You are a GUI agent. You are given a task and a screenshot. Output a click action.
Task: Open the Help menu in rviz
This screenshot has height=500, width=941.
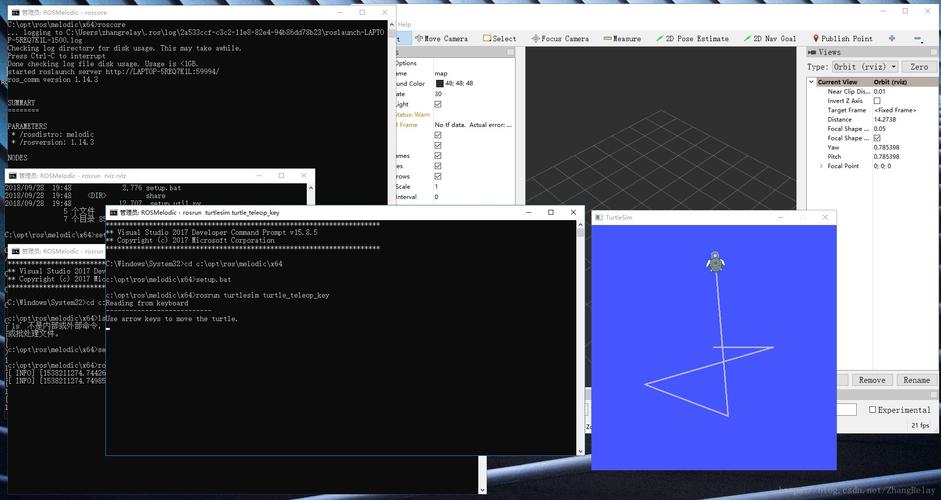[404, 25]
